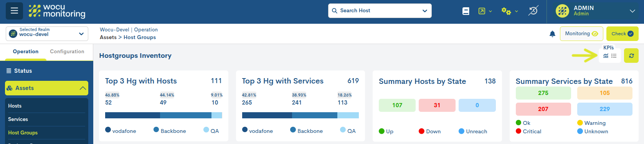Click the external link arrow icon

point(482,11)
